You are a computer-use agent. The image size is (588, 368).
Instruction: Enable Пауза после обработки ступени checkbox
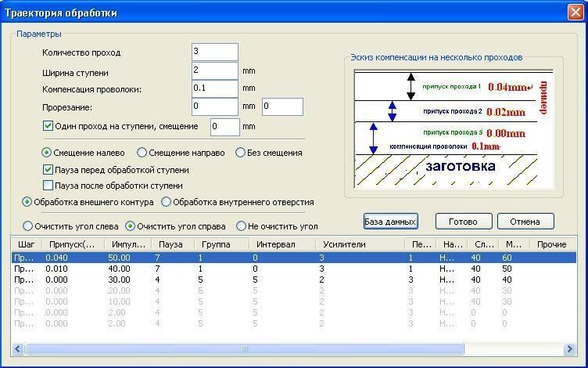coord(48,186)
